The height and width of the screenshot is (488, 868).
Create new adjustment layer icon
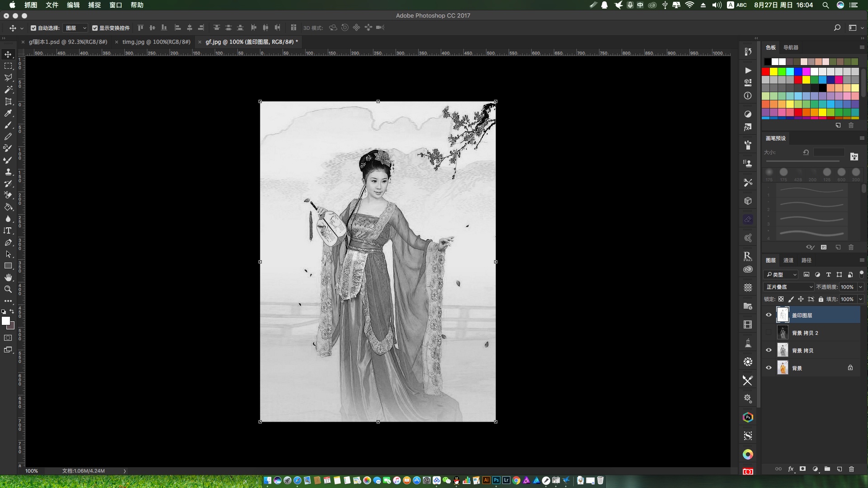coord(815,469)
